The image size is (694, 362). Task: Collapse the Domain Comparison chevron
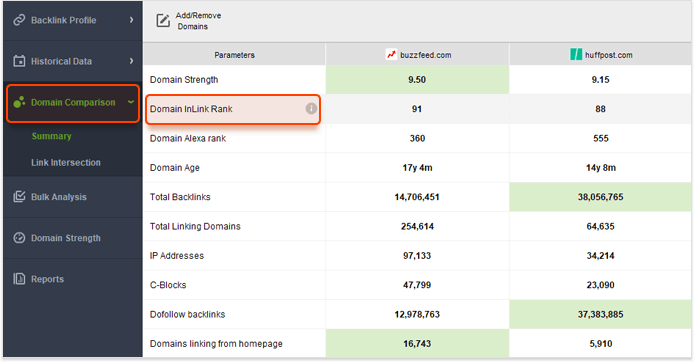(131, 102)
